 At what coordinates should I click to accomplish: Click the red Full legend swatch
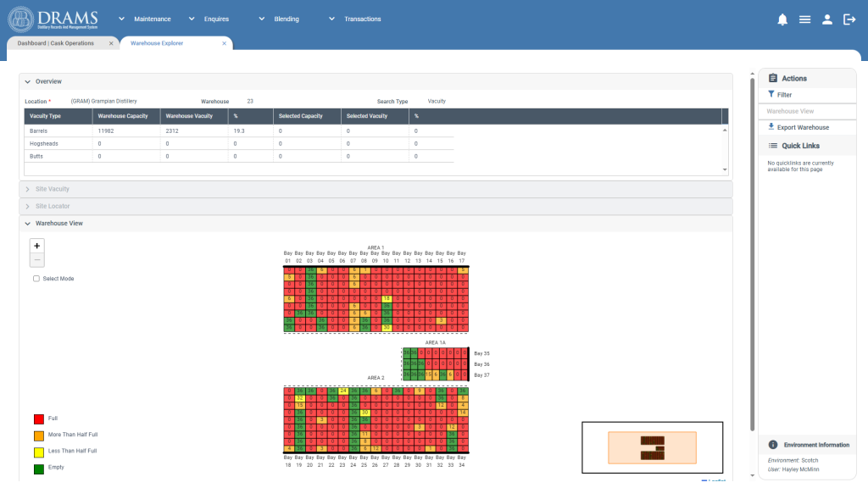(37, 419)
